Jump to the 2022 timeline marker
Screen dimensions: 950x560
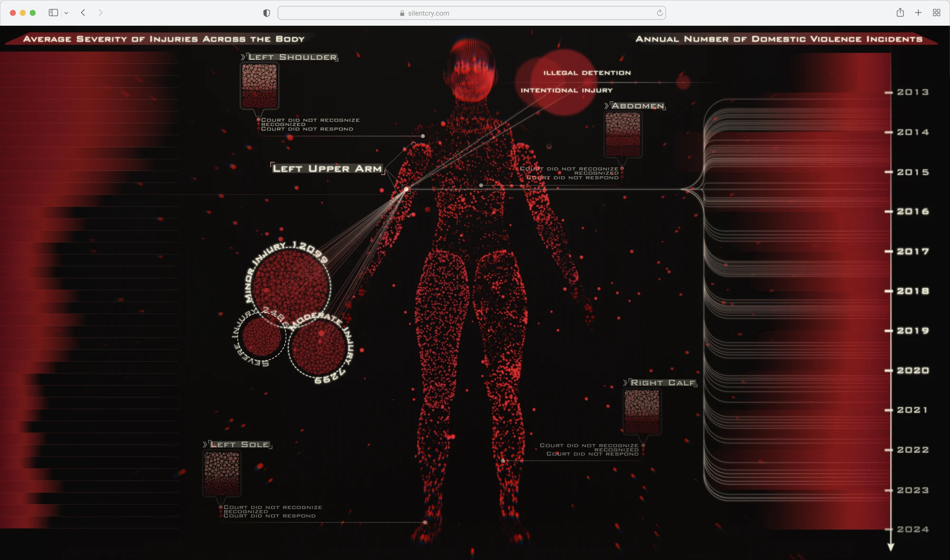[912, 450]
